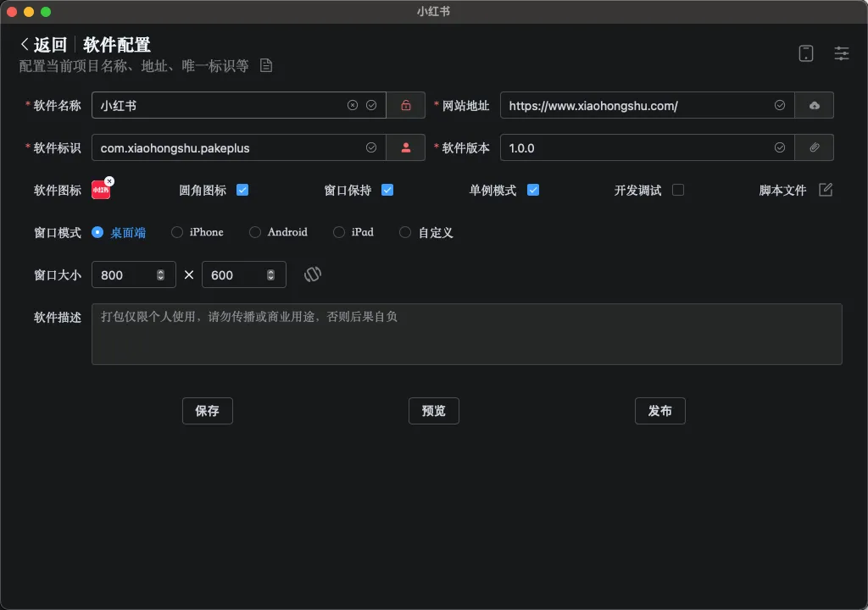Toggle the 圆角图标 checkbox

pos(242,190)
